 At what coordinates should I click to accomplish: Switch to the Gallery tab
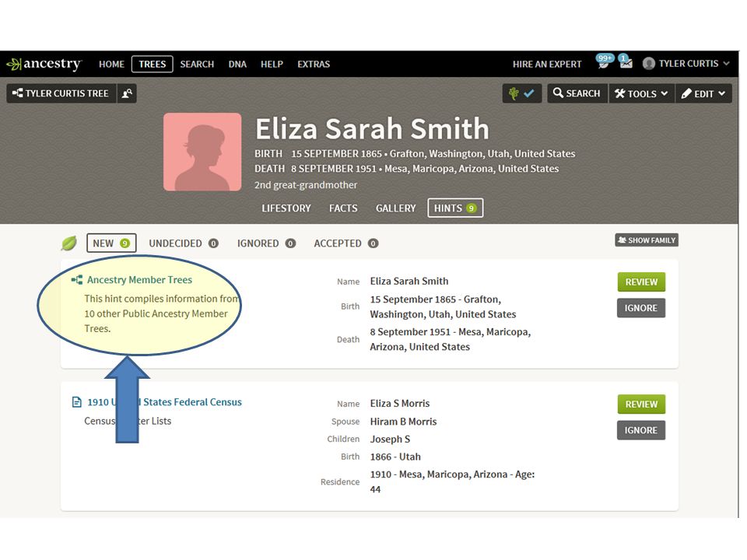click(395, 208)
